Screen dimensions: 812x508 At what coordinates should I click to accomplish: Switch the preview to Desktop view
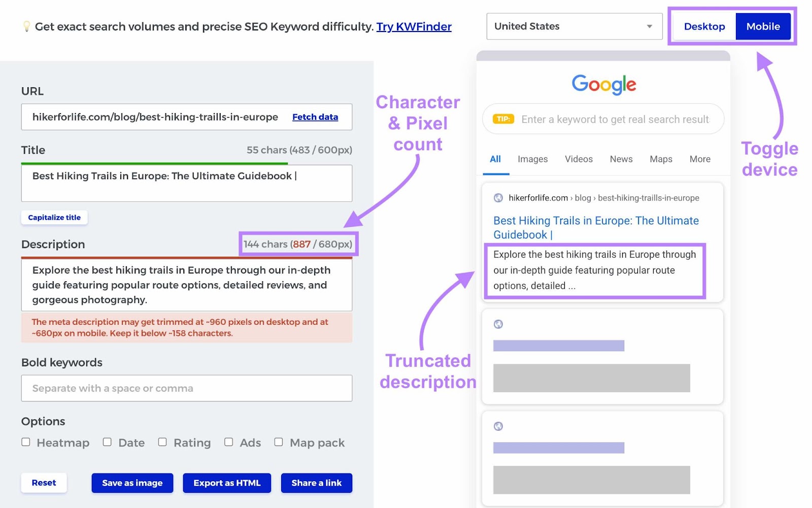coord(705,26)
